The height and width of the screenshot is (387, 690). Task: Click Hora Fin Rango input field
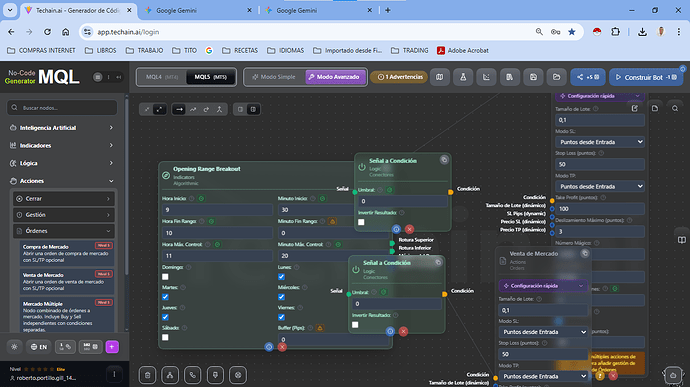pyautogui.click(x=217, y=233)
